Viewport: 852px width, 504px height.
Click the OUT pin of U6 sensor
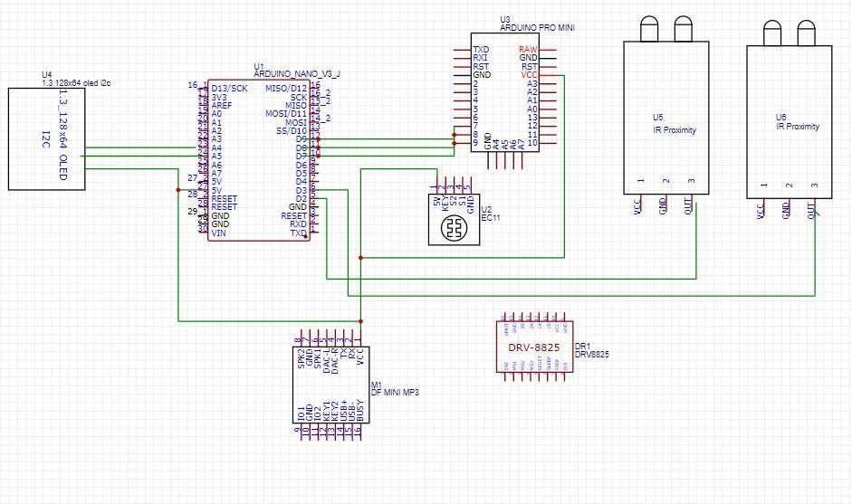[810, 210]
